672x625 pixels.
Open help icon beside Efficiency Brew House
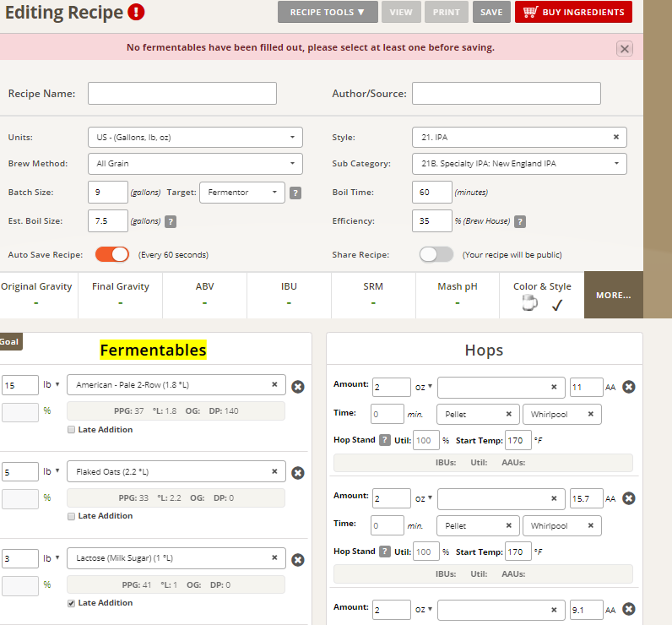pyautogui.click(x=520, y=221)
